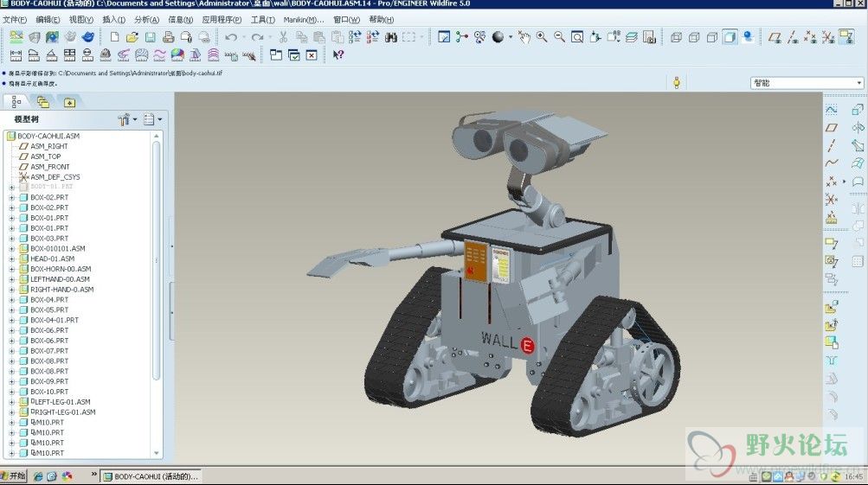Toggle datum planes display
Screen dimensions: 868x485
click(x=775, y=37)
